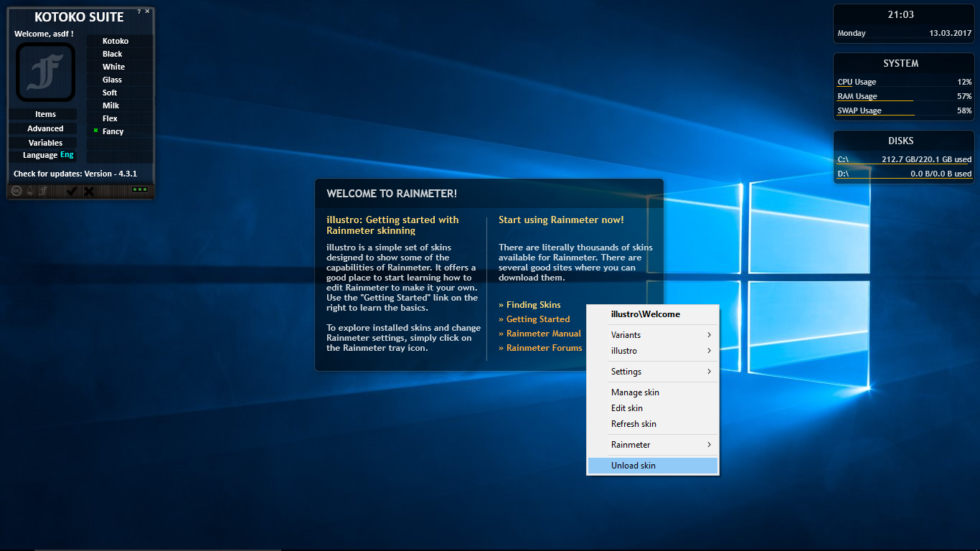
Task: Open the Finding Skins link
Action: pyautogui.click(x=529, y=305)
